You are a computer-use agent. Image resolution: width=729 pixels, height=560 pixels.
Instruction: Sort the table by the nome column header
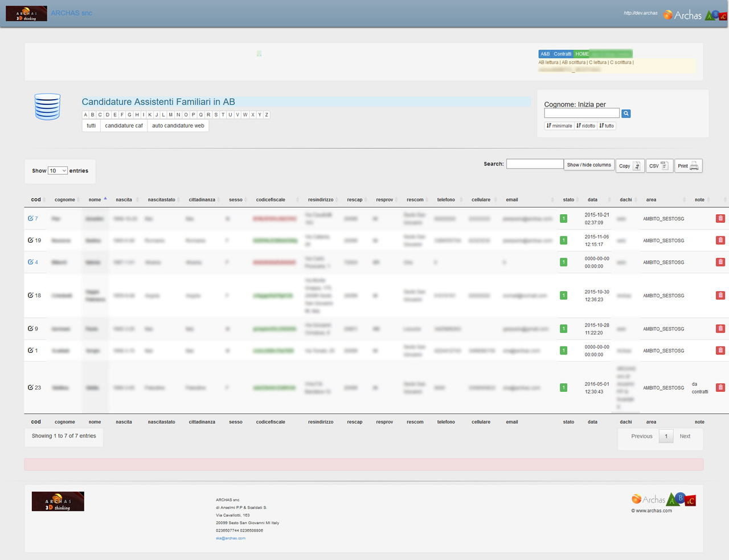pos(95,200)
